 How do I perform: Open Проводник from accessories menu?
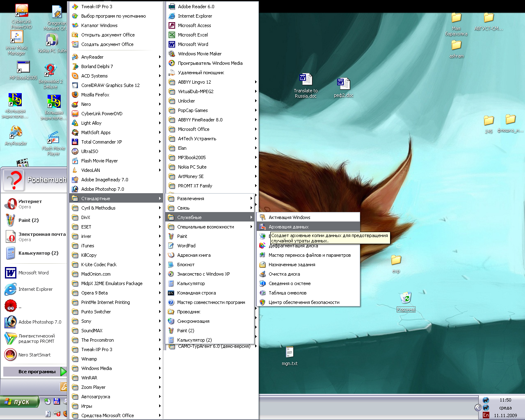[x=210, y=312]
